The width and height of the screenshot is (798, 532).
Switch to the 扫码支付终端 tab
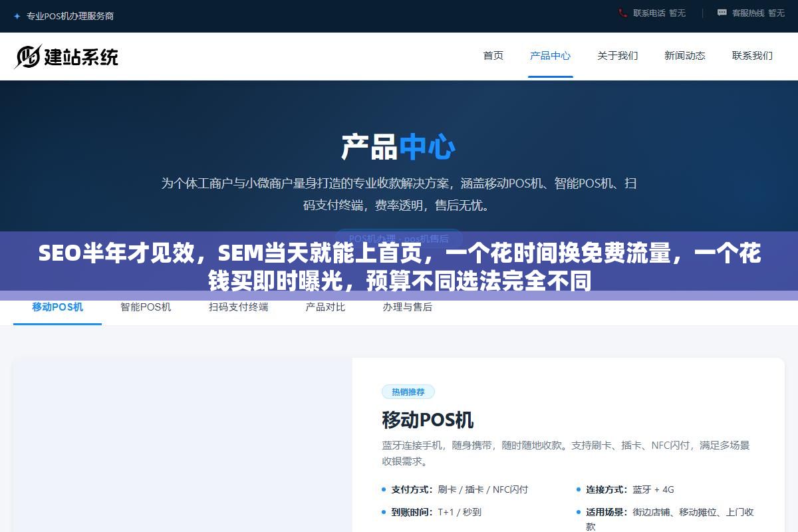click(238, 307)
